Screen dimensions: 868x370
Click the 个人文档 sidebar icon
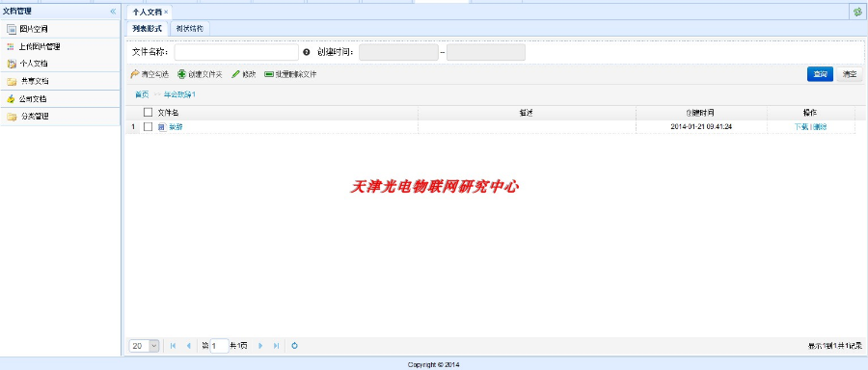click(x=12, y=64)
